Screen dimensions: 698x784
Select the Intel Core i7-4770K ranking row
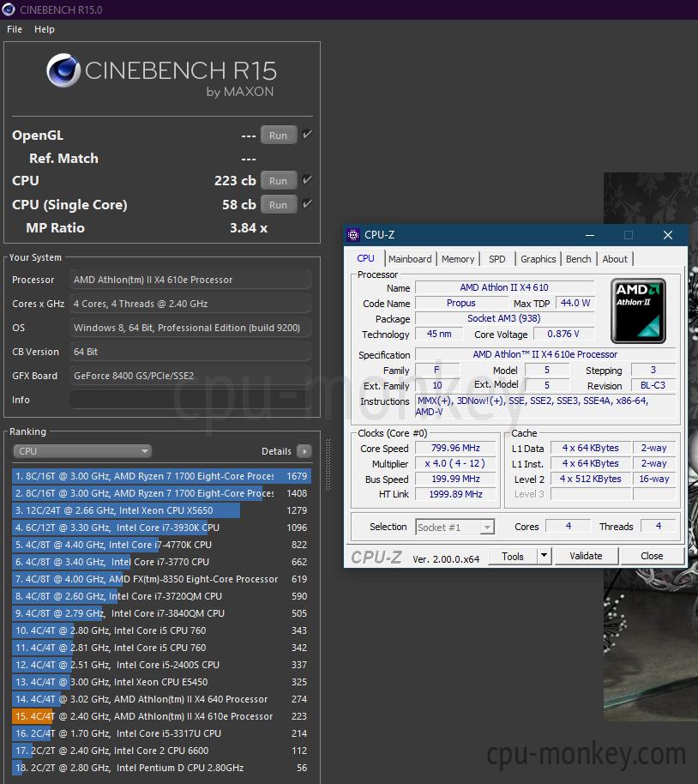coord(161,545)
